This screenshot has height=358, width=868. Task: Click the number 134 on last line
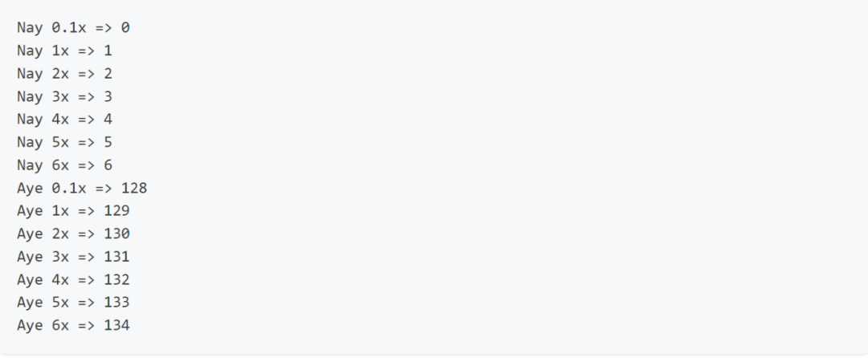[117, 325]
